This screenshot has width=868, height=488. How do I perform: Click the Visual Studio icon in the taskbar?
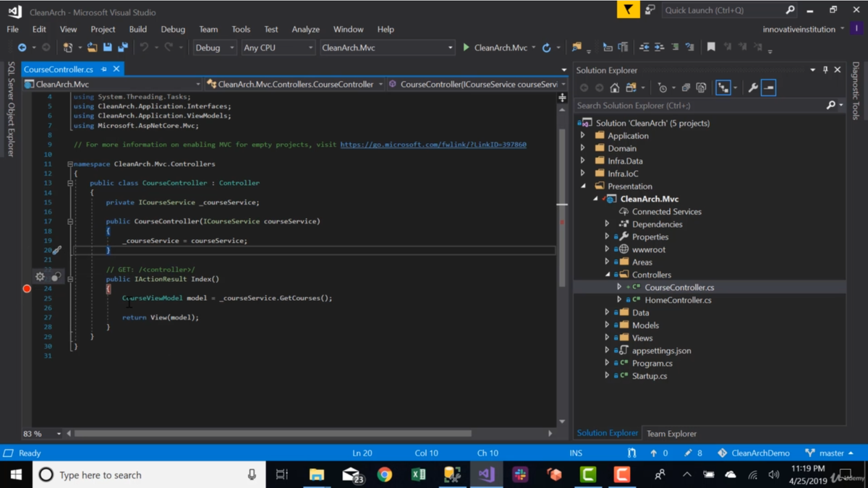[x=486, y=475]
